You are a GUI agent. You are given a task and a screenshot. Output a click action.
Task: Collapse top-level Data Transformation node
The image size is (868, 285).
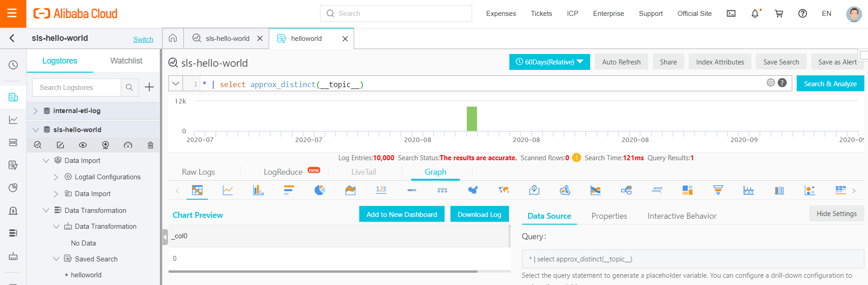(46, 211)
